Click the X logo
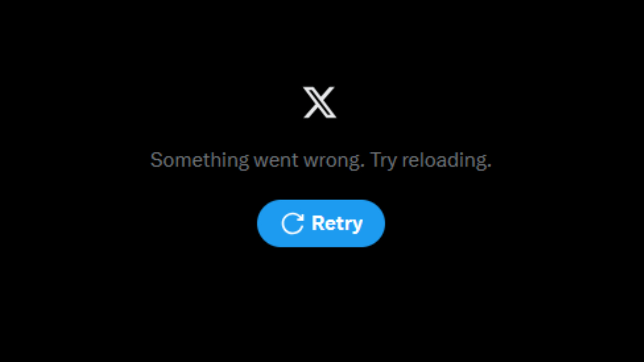644x362 pixels. pyautogui.click(x=320, y=102)
